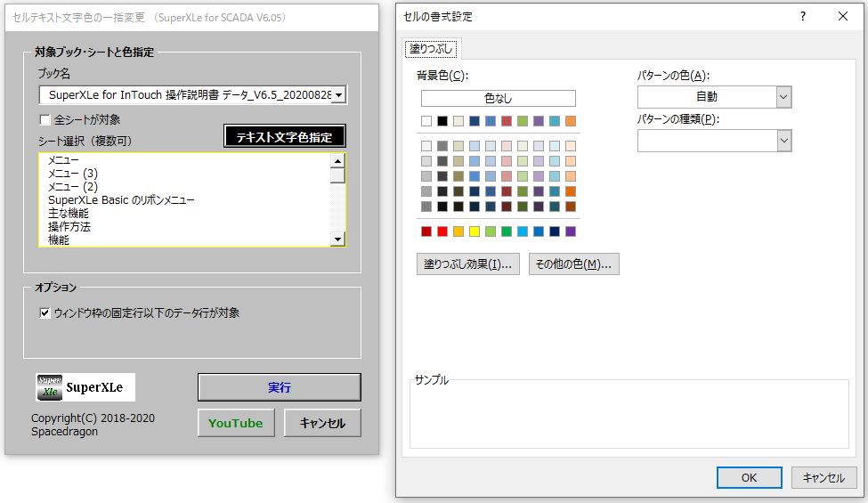This screenshot has height=503, width=868.
Task: Select the white swatch in theme top row
Action: pos(426,121)
